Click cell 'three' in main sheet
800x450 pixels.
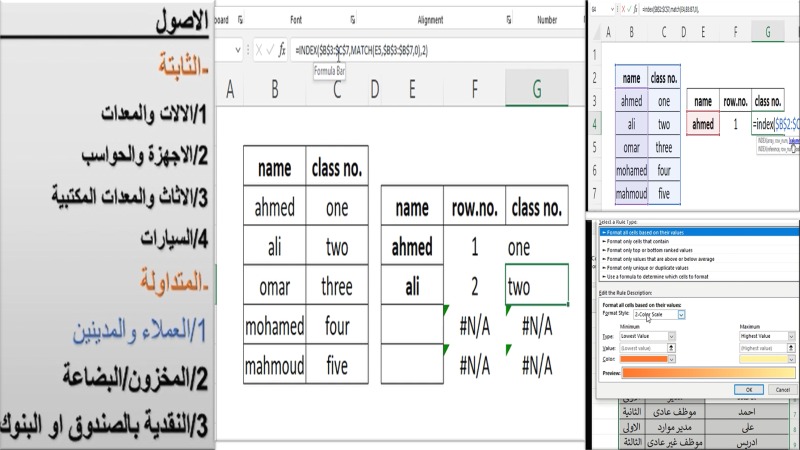click(337, 286)
